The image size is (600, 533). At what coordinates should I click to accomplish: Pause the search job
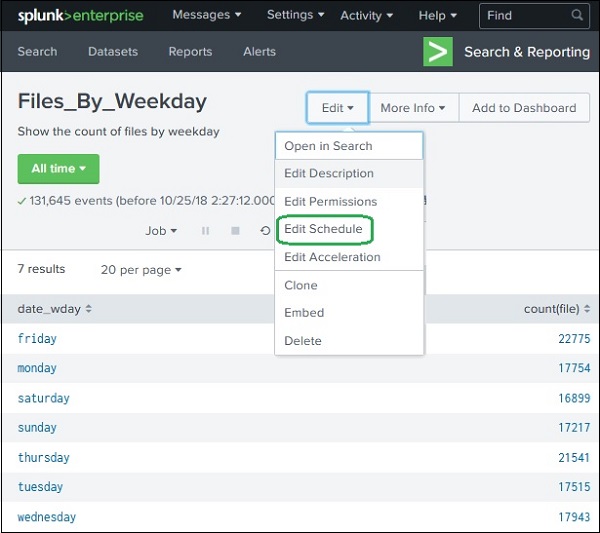point(206,231)
